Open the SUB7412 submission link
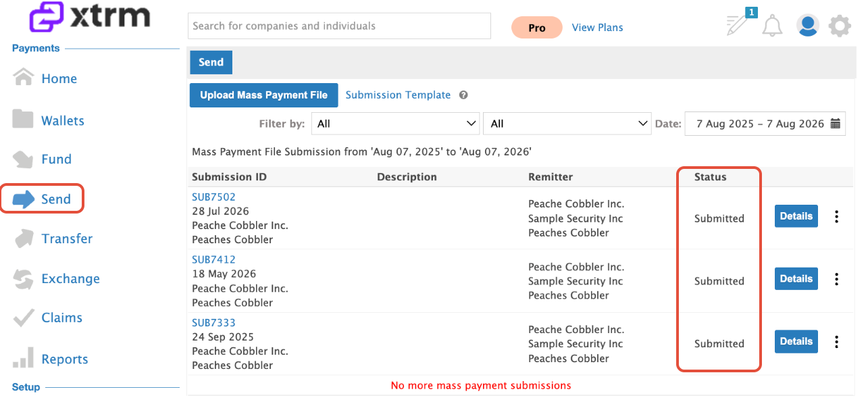The image size is (868, 400). coord(213,259)
